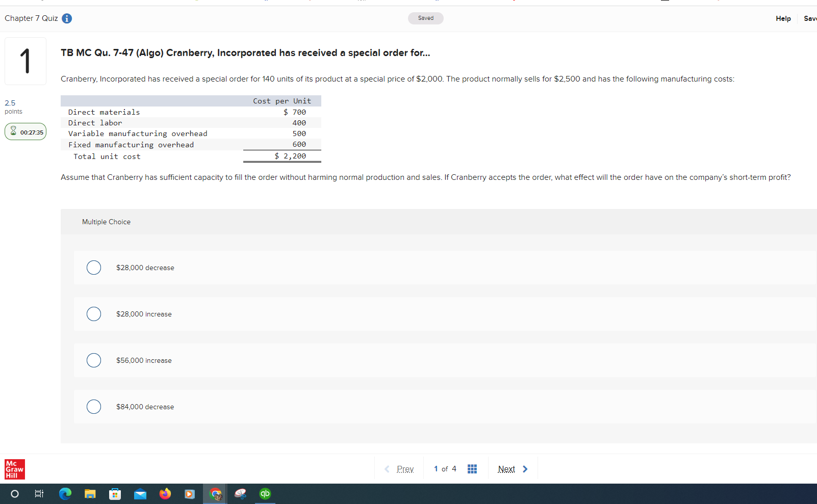Open the question navigator grid icon
817x504 pixels.
point(472,469)
